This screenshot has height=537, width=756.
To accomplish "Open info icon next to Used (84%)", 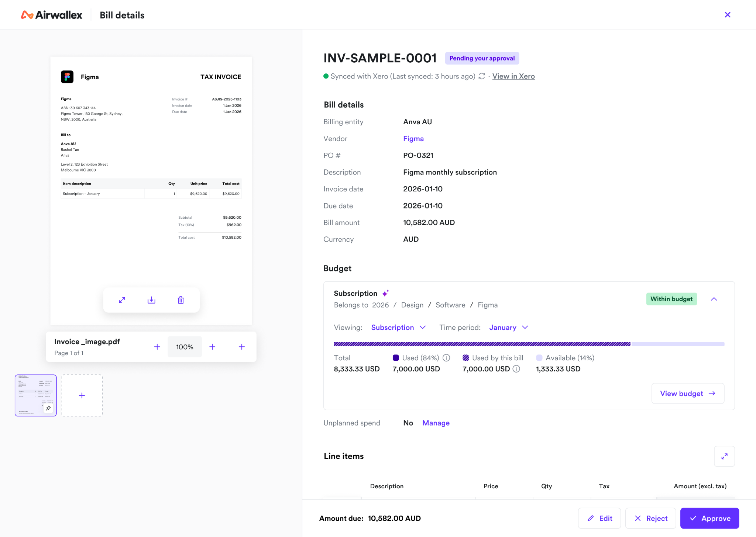I will click(x=446, y=358).
